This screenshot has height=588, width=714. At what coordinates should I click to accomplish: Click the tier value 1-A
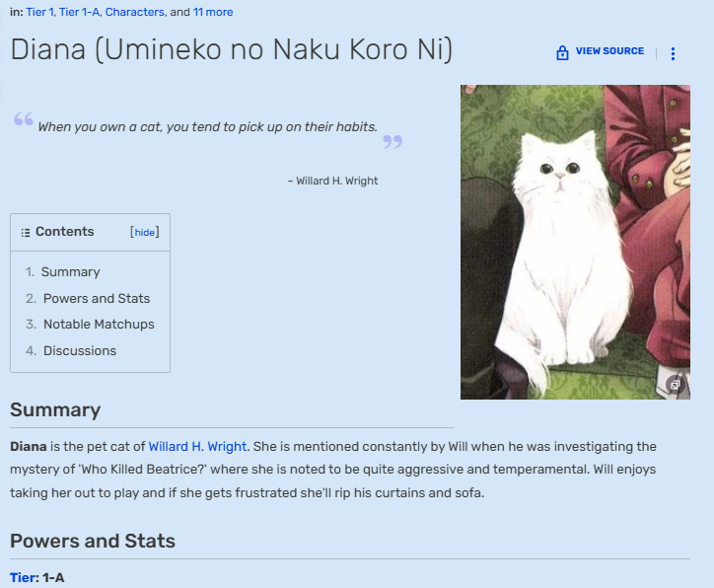click(x=53, y=577)
